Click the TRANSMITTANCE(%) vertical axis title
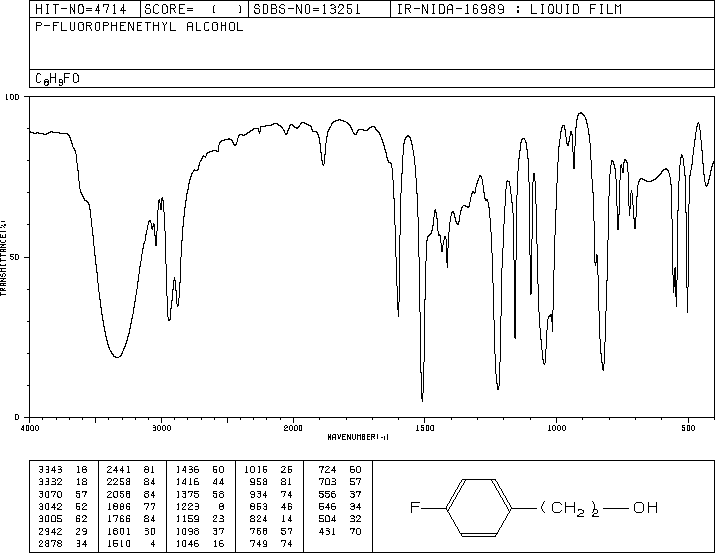 (x=3, y=258)
